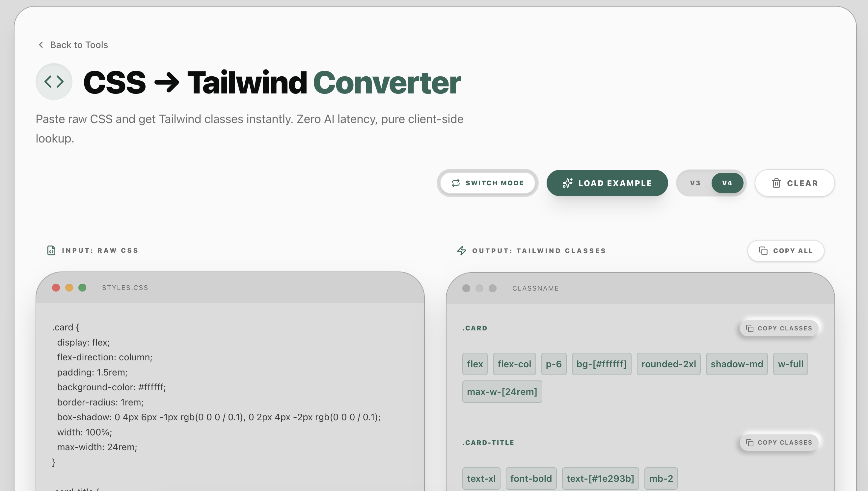Click the 'width: 100%;' CSS line

[x=84, y=432]
